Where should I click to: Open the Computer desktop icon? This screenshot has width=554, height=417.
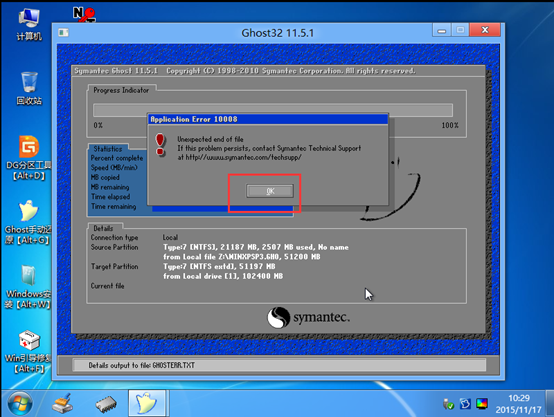click(29, 25)
